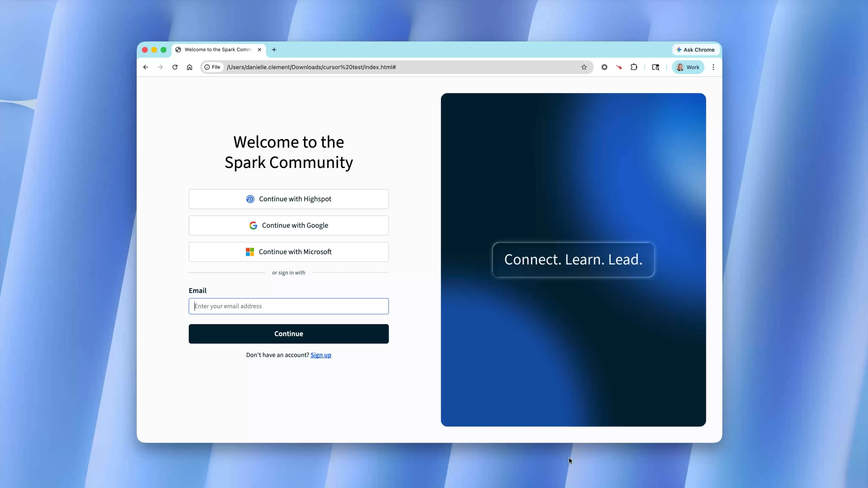Click the browser forward arrow

160,67
